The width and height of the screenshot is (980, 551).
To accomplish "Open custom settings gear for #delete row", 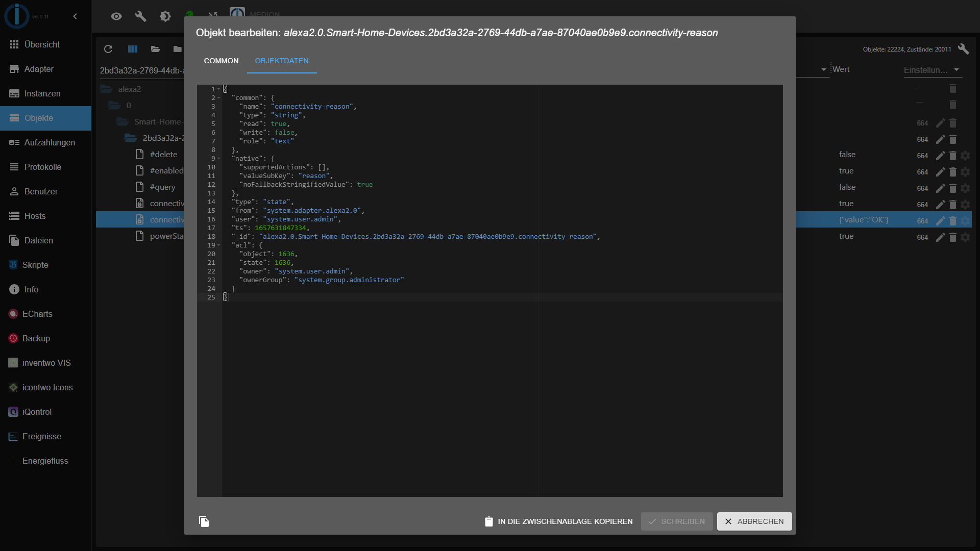I will point(965,156).
